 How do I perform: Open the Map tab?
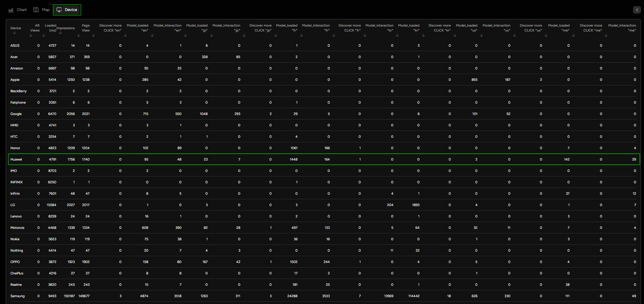[41, 10]
